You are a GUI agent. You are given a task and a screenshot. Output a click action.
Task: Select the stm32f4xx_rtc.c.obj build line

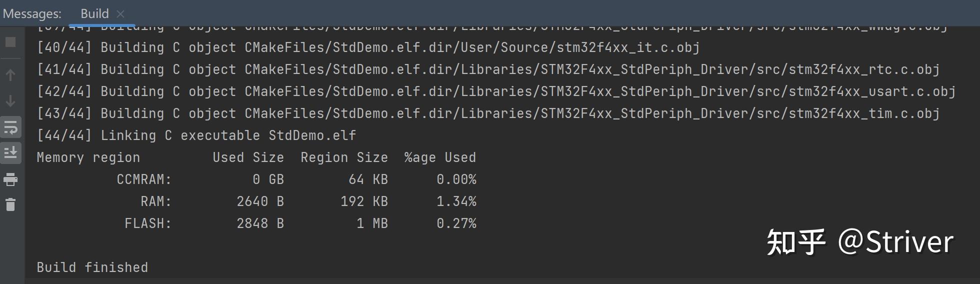point(488,69)
